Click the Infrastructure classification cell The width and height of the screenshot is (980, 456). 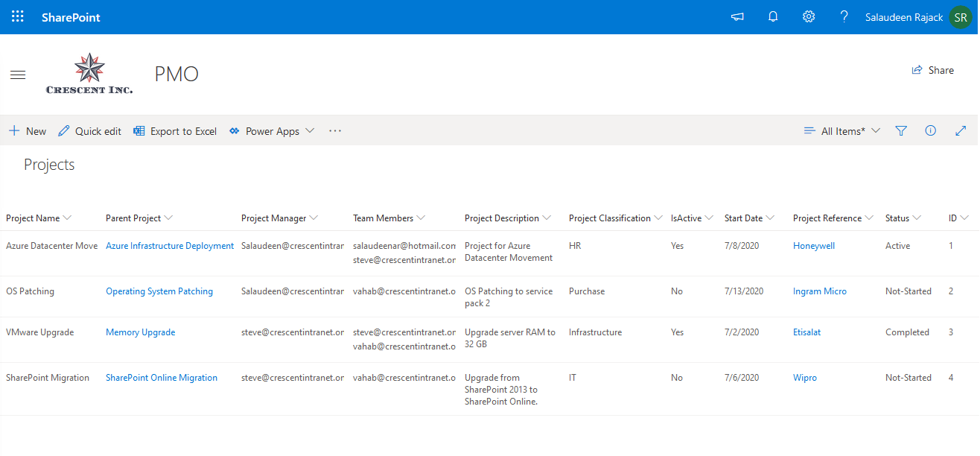(595, 332)
